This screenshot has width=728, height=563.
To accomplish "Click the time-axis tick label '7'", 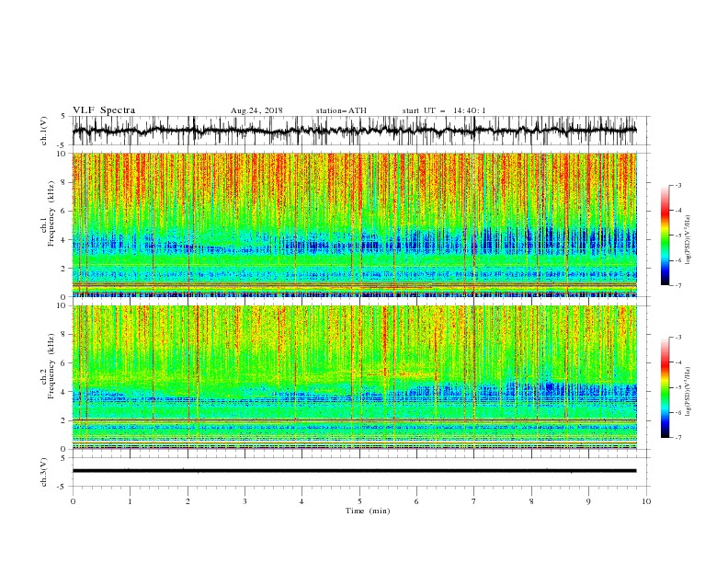I will point(474,501).
